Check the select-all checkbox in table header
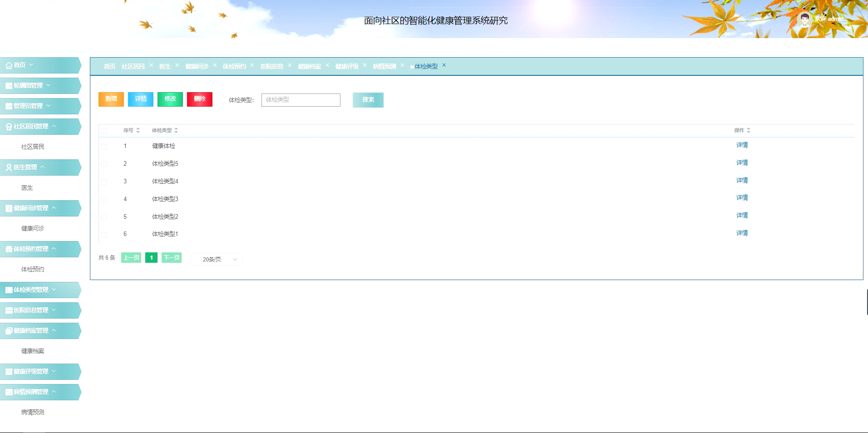The width and height of the screenshot is (868, 433). pos(104,130)
